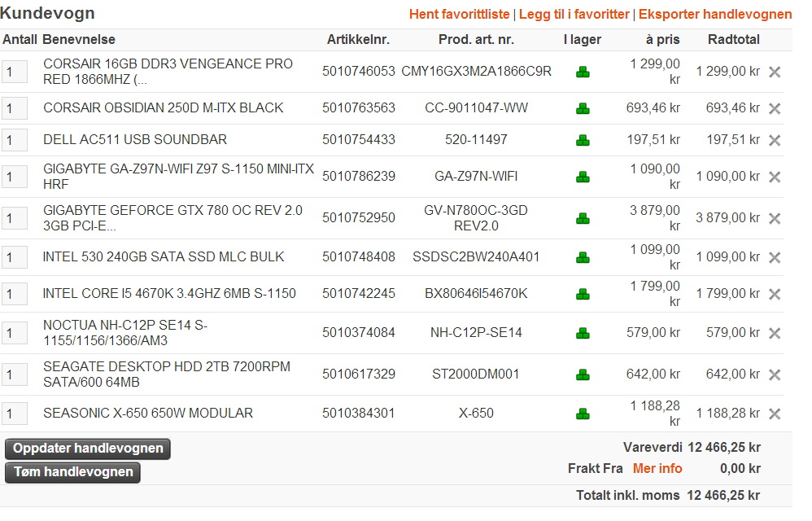Viewport: 812px width, 521px height.
Task: Open product NOCTUA NH-C12P SE14
Action: (124, 333)
